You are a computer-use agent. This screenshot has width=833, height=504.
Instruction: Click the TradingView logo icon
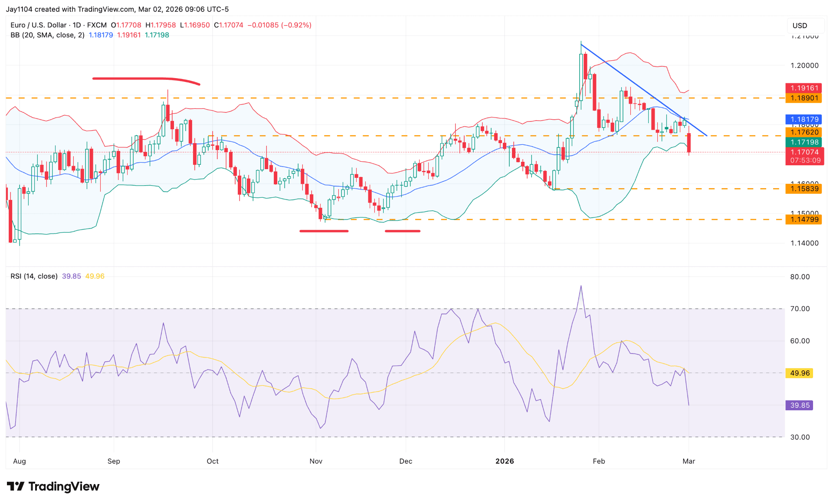point(16,487)
